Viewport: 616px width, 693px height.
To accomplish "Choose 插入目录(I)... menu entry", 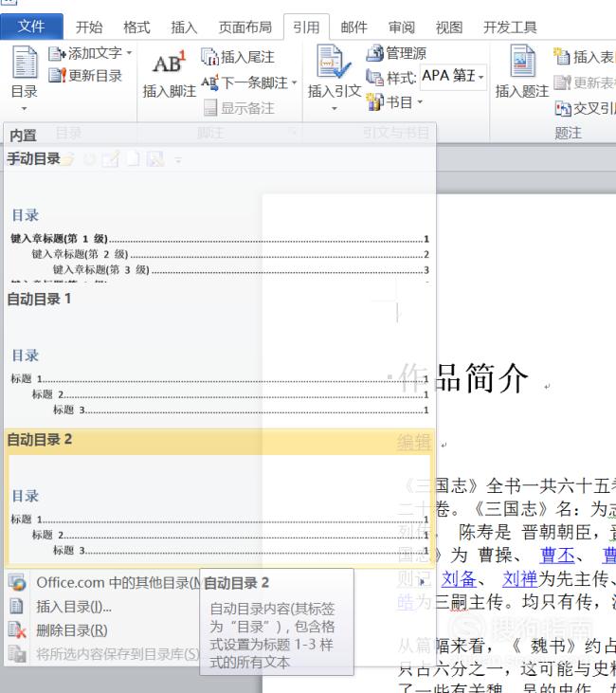I will (74, 607).
